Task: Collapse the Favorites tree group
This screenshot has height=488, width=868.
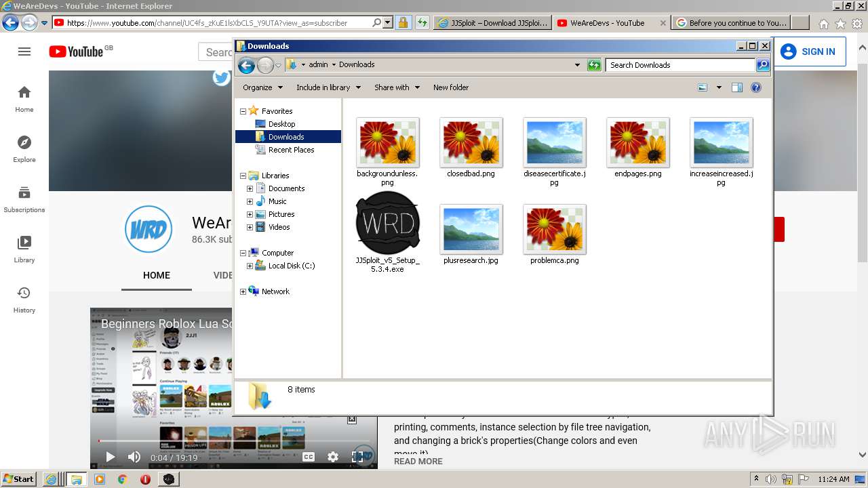Action: point(243,111)
